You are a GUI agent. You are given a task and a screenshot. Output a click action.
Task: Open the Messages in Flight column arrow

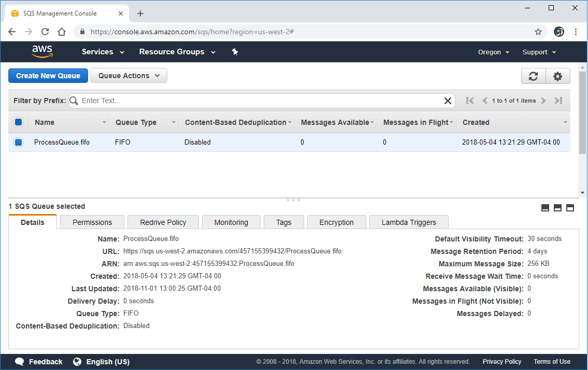coord(452,122)
